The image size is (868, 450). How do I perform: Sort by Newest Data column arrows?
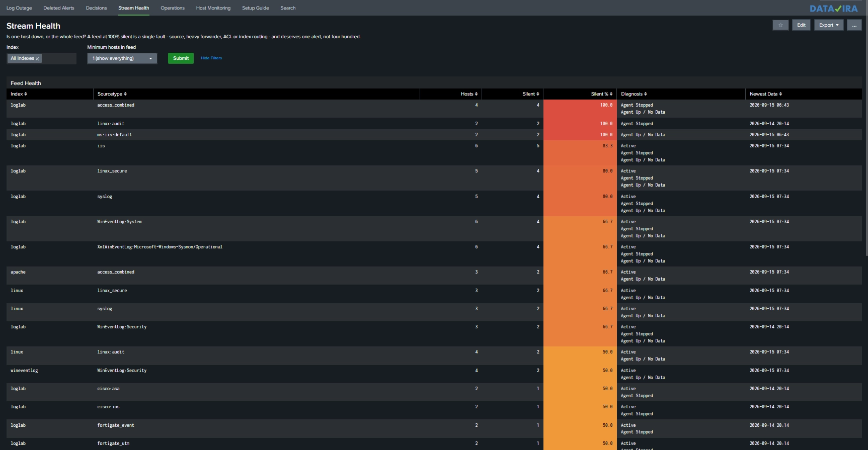(x=780, y=94)
